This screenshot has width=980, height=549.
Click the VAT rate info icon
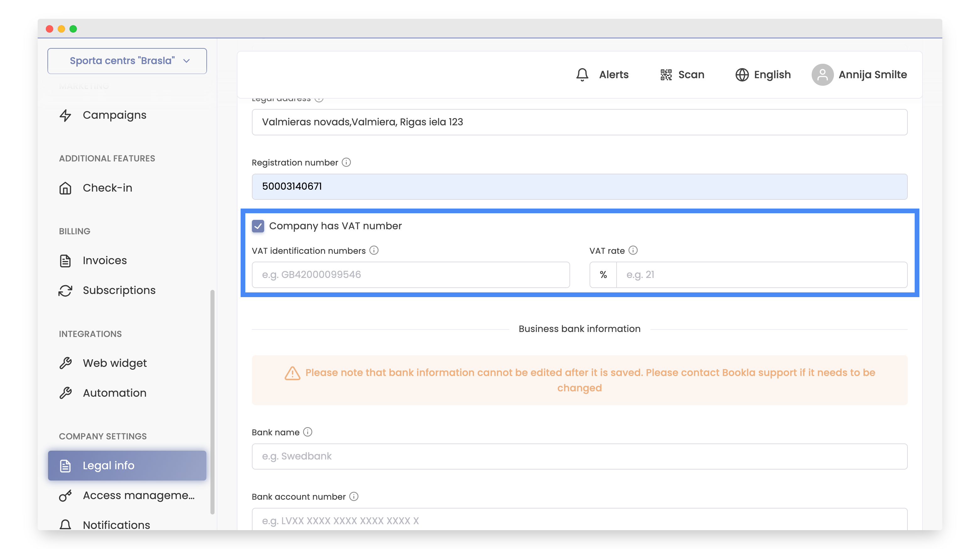pos(633,250)
